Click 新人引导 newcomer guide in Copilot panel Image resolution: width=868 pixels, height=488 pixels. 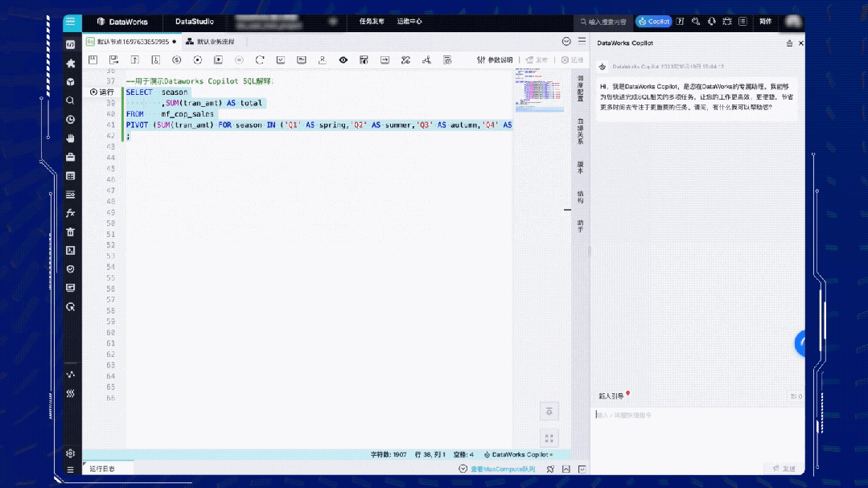point(611,396)
